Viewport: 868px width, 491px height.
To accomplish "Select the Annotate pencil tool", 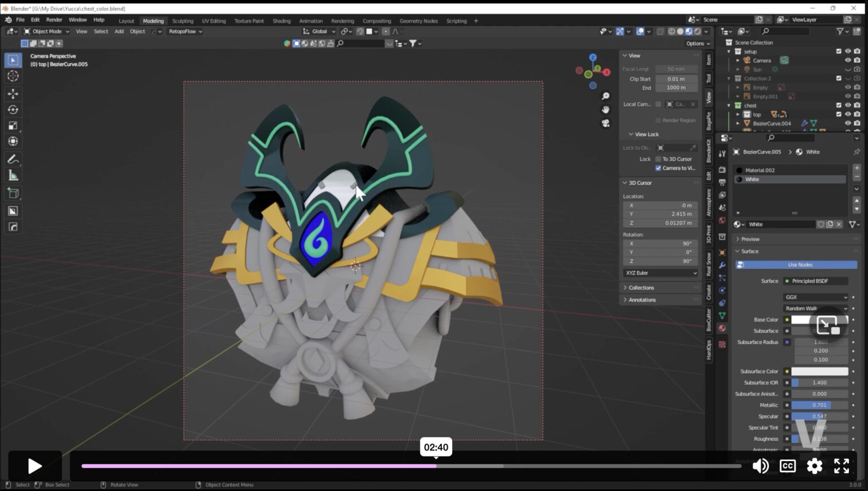I will (13, 159).
